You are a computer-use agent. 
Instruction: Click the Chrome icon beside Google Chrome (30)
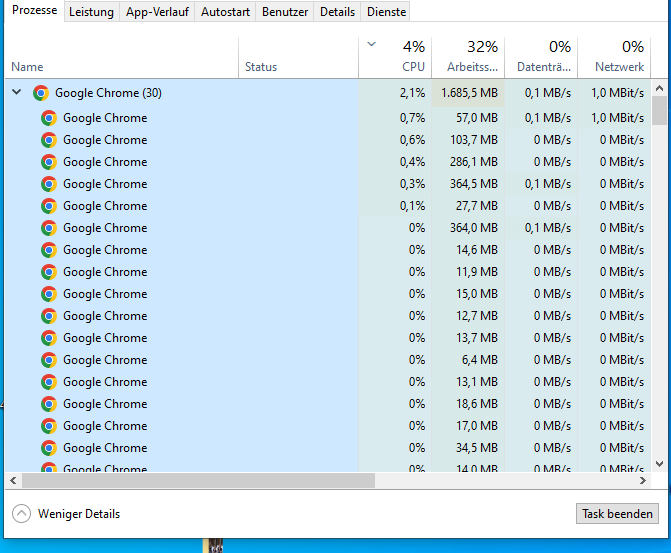point(41,93)
